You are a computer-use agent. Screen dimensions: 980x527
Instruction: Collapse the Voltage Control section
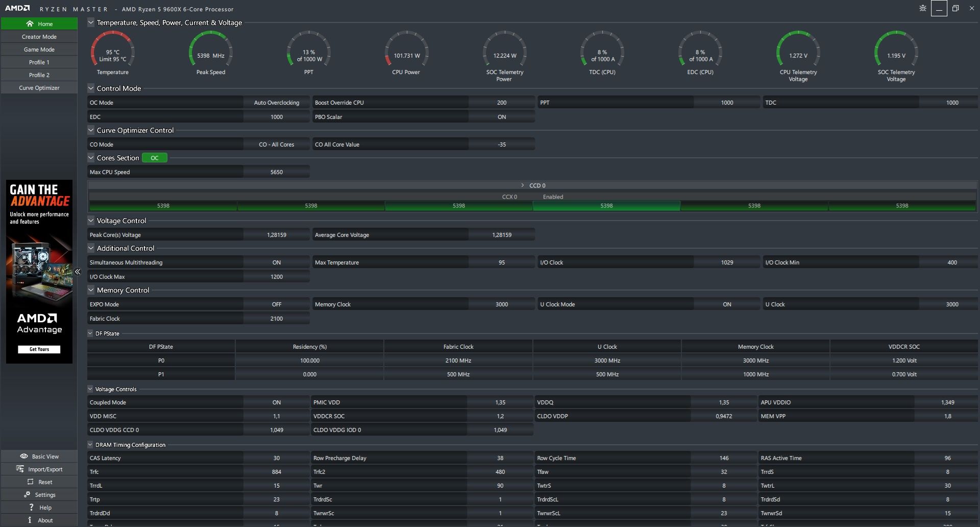point(91,221)
